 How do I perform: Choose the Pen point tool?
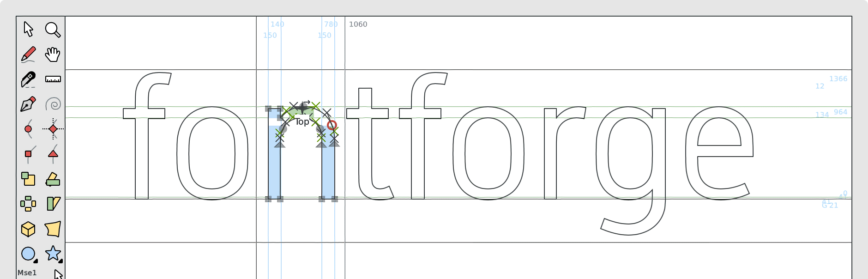pos(28,104)
